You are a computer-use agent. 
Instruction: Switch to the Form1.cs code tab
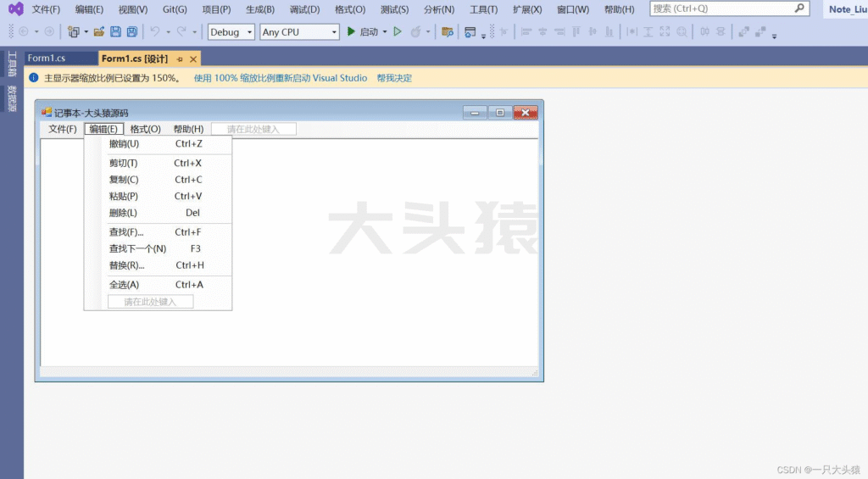[47, 58]
